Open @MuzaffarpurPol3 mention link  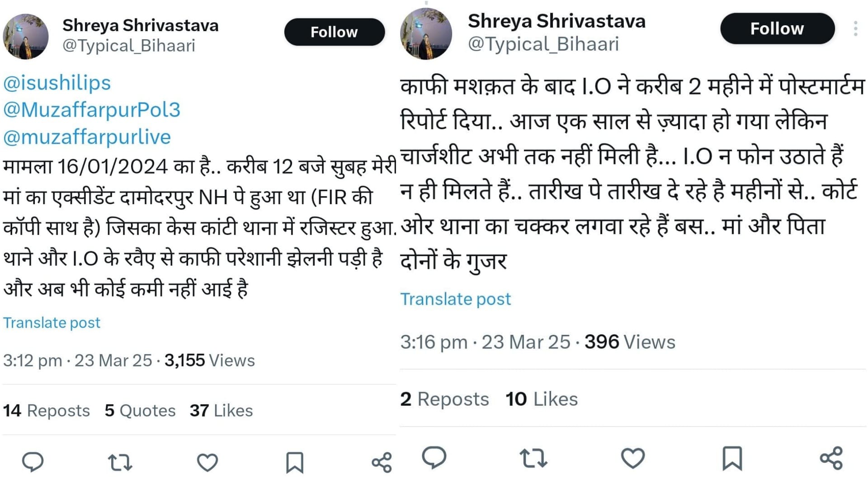[92, 110]
